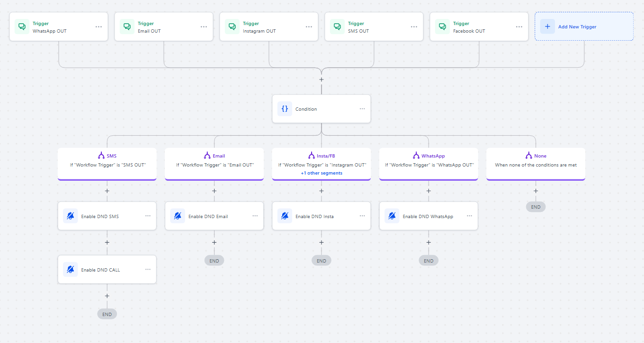Click the Instagram OUT trigger chat icon

click(x=232, y=27)
